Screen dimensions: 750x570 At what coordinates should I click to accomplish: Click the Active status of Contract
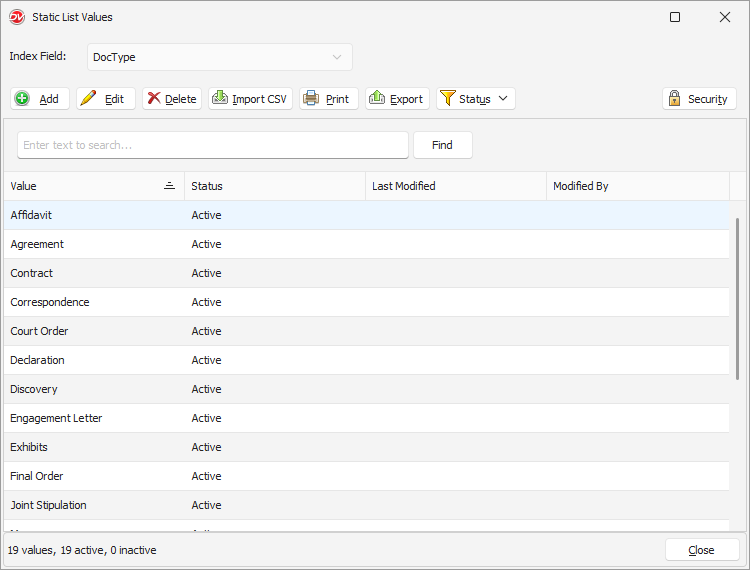[206, 273]
